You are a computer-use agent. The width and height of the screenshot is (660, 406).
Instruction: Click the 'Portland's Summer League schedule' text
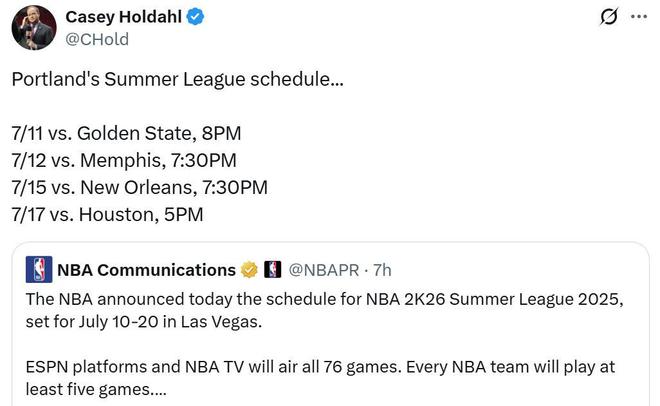(178, 79)
